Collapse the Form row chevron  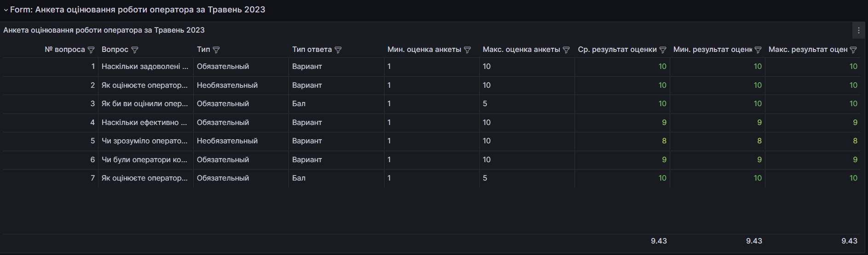[6, 10]
